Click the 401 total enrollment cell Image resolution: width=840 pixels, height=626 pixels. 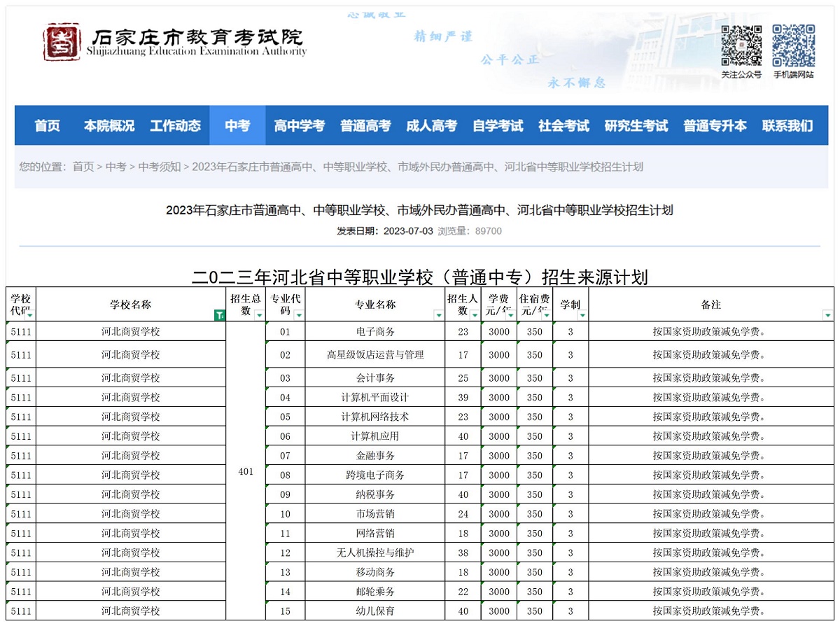tap(246, 471)
